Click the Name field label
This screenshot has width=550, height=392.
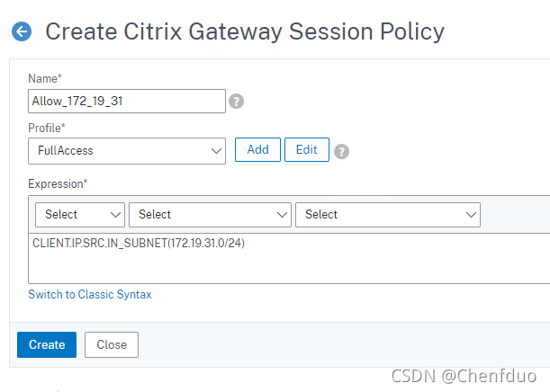pyautogui.click(x=45, y=79)
